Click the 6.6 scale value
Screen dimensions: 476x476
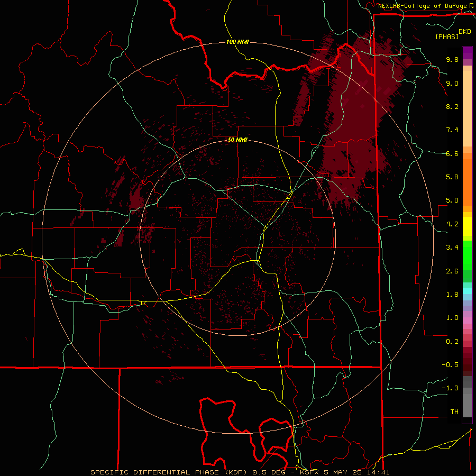click(452, 153)
